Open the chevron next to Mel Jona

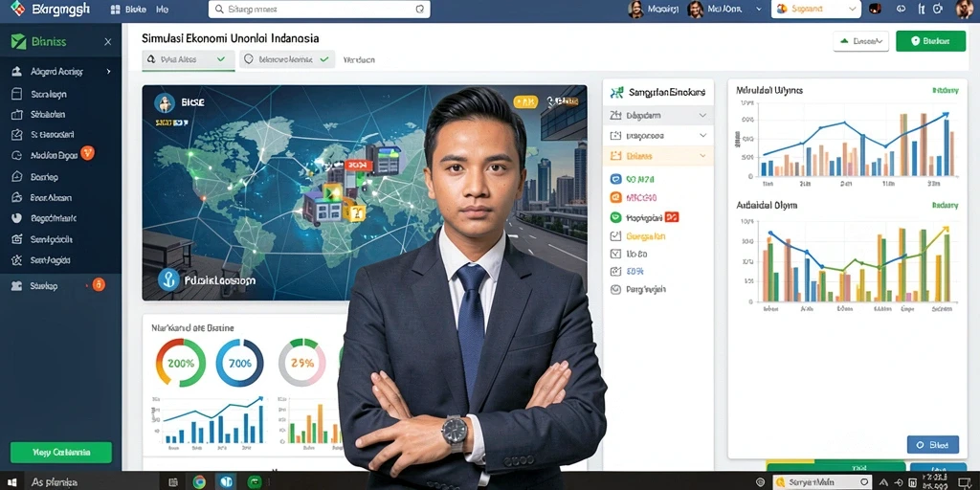(759, 10)
